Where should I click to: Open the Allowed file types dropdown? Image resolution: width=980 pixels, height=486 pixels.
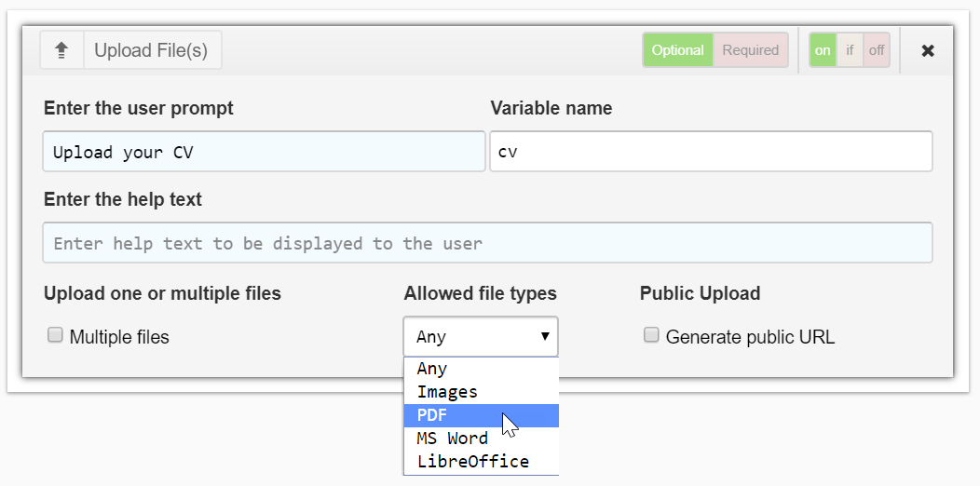coord(481,336)
